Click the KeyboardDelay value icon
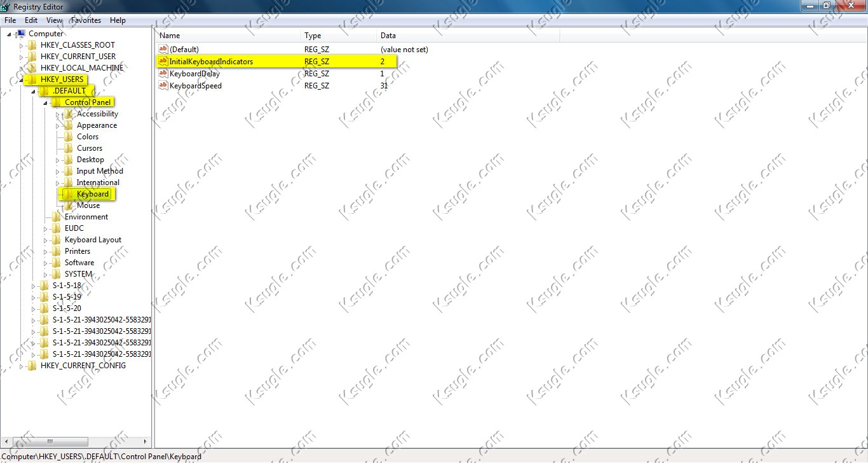Screen dimensions: 868x463 [163, 73]
